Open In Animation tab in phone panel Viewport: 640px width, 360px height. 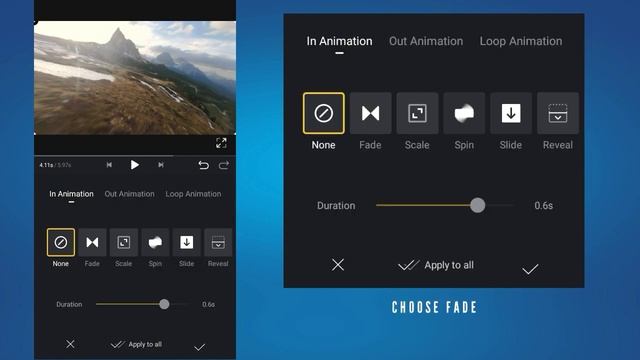(71, 194)
